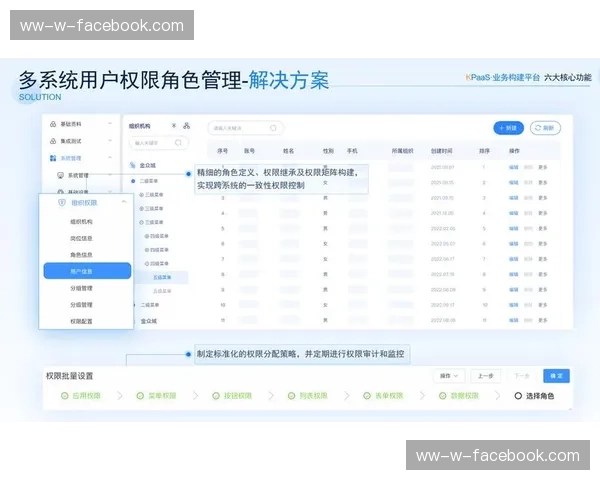Open 组织机构 in the 组织权限 menu
Screen dimensions: 600x480
(x=81, y=222)
